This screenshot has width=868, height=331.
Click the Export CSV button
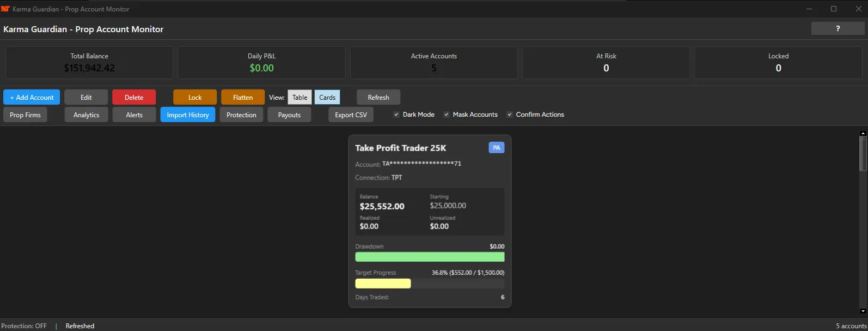(x=351, y=115)
